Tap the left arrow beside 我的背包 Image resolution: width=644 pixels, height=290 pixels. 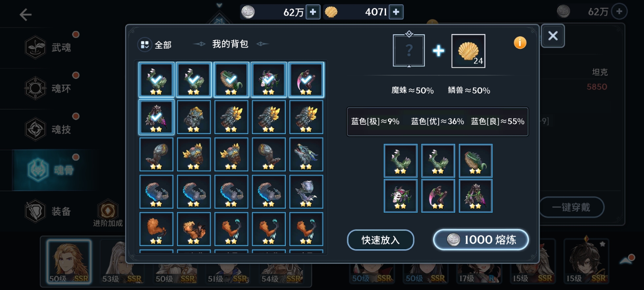[199, 44]
